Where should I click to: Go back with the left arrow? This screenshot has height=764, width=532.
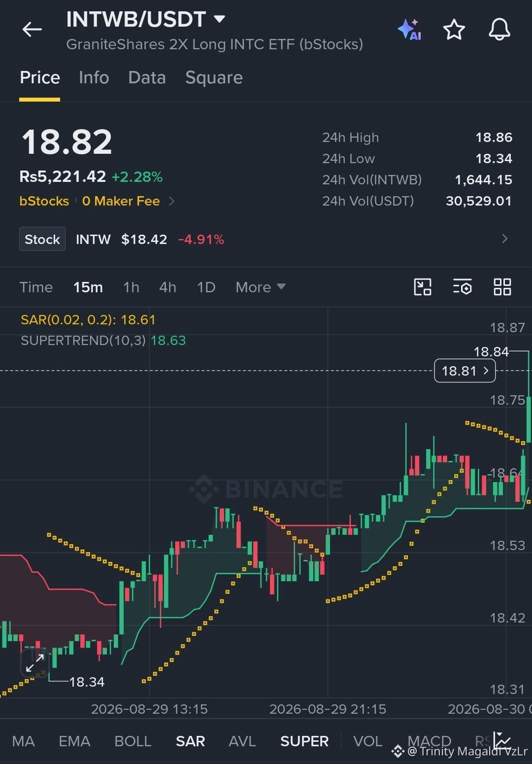coord(32,30)
